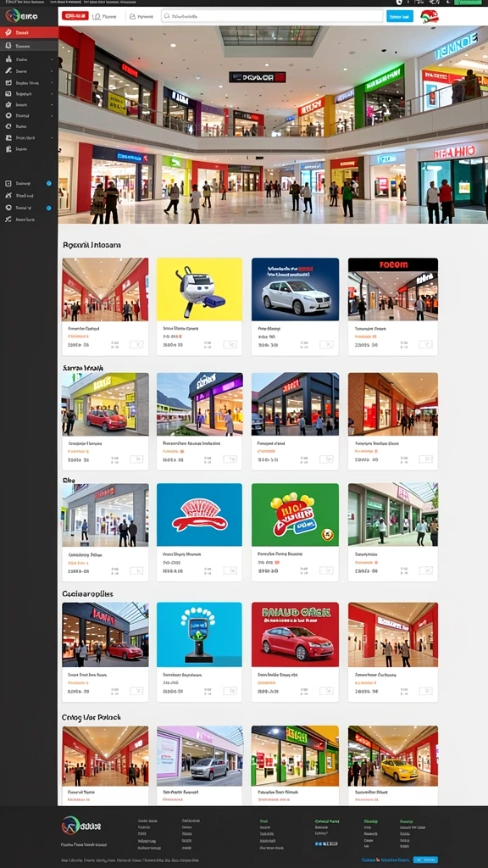Click the chart-box icon below the pencil icon

(x=8, y=82)
